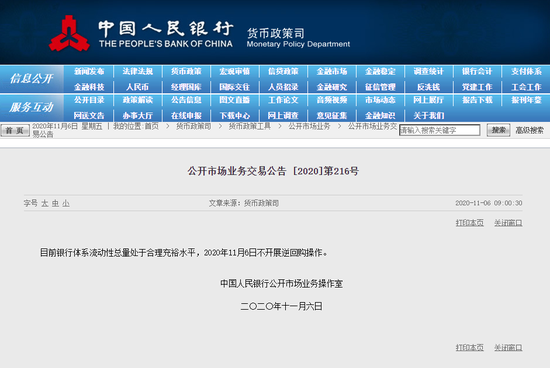Open 高级搜索 advanced search
The height and width of the screenshot is (368, 550).
tap(529, 131)
